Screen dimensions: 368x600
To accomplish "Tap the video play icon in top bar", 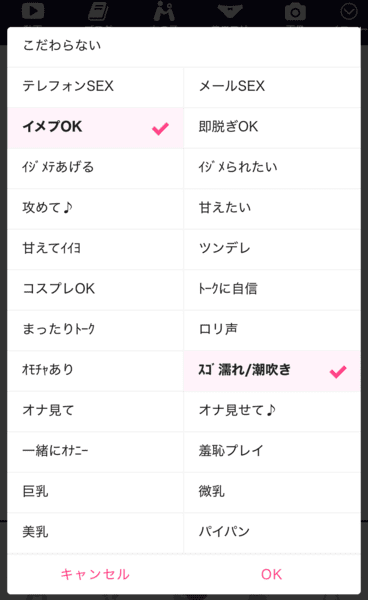I will pos(33,11).
